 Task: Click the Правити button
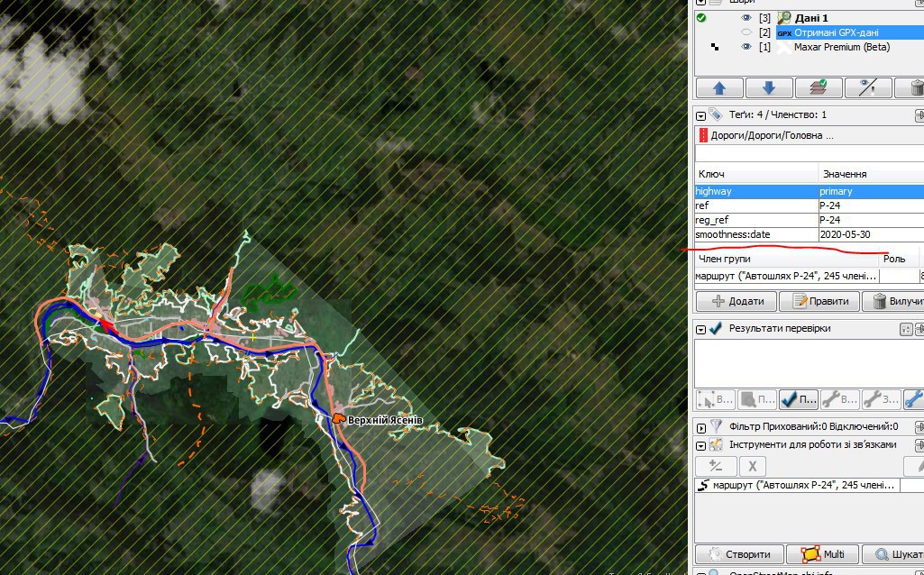819,301
